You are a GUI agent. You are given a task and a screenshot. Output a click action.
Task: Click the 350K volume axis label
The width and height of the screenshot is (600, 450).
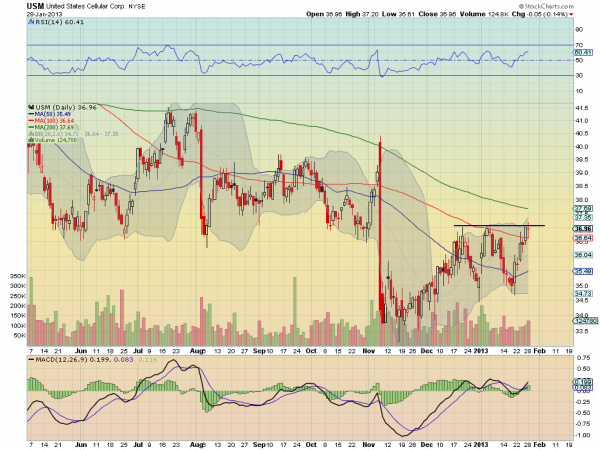[x=18, y=276]
